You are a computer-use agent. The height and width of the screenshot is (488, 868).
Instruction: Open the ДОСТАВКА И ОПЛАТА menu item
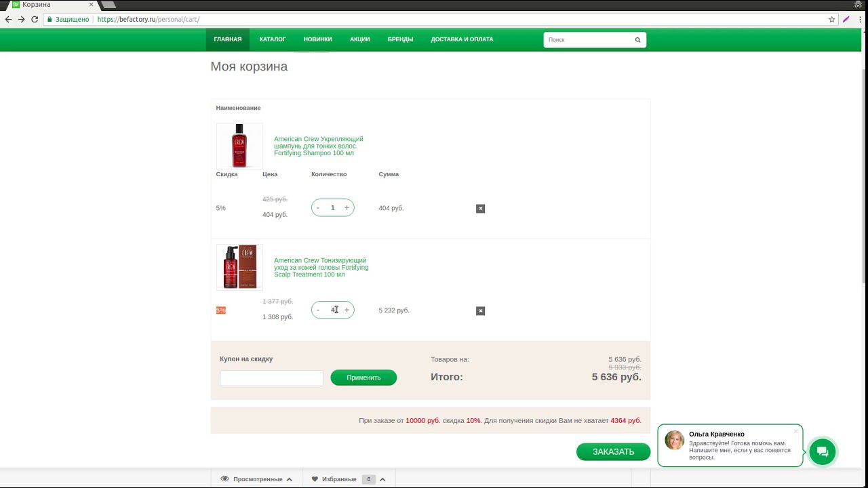click(462, 39)
